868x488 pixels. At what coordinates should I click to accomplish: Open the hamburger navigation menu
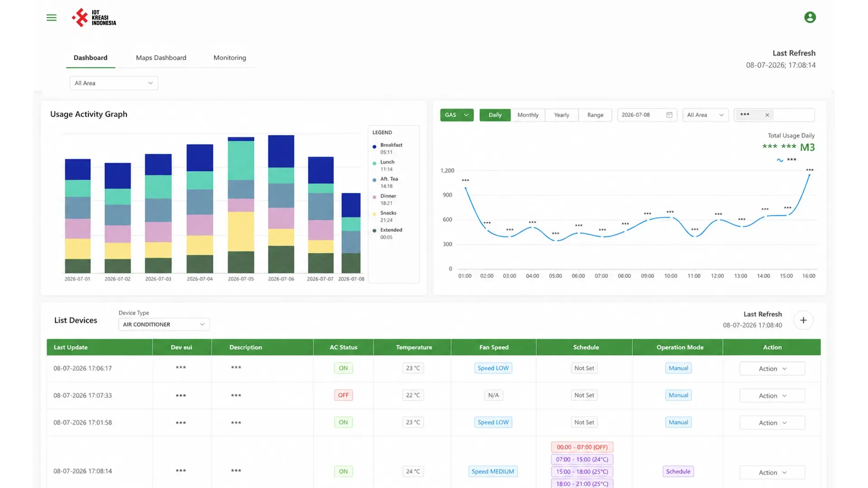[x=52, y=18]
